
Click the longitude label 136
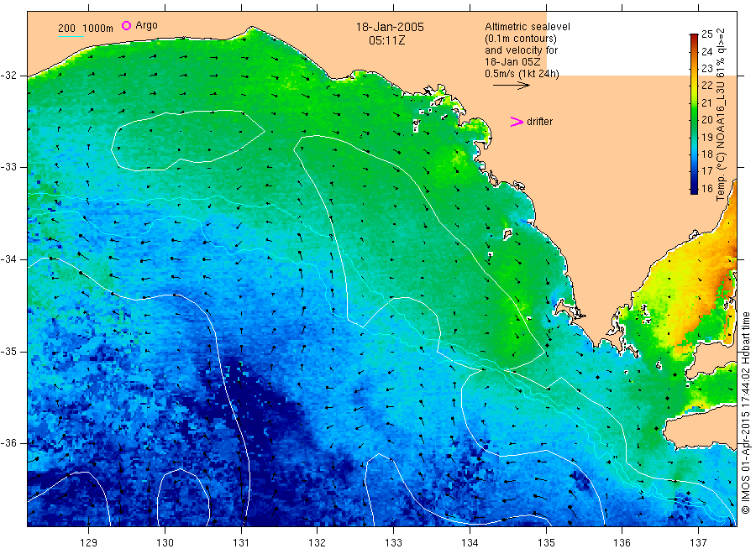pos(622,543)
